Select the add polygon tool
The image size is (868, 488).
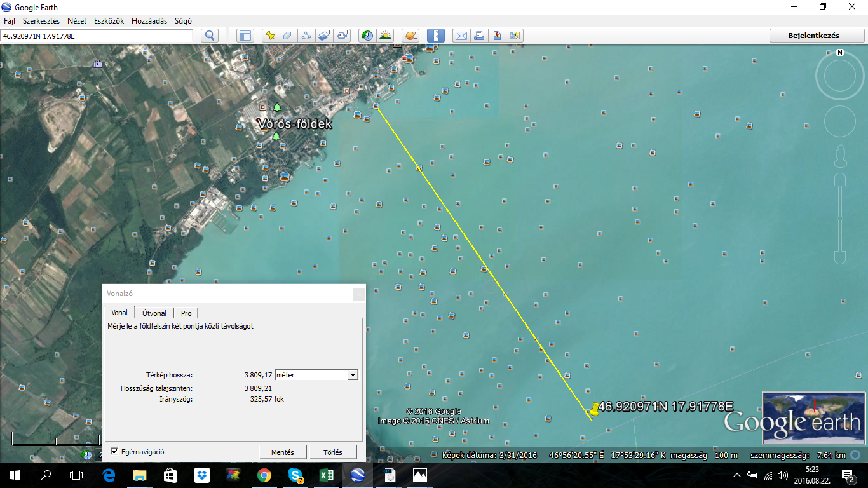[x=289, y=36]
